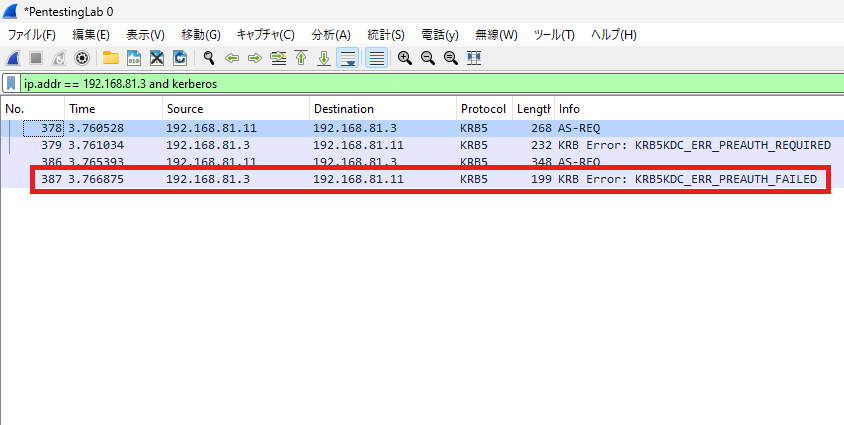The width and height of the screenshot is (844, 425).
Task: Open the 表示(V) menu
Action: (x=145, y=35)
